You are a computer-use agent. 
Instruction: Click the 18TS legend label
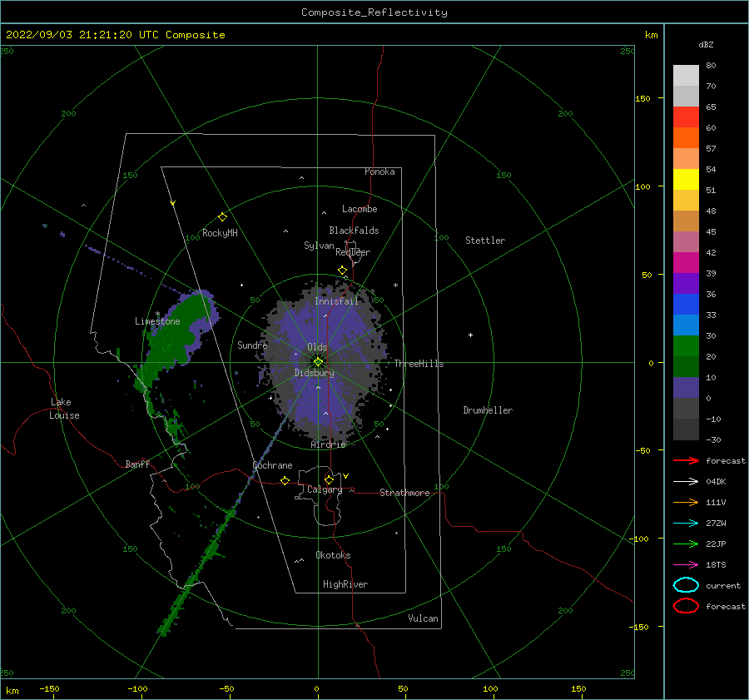[716, 565]
